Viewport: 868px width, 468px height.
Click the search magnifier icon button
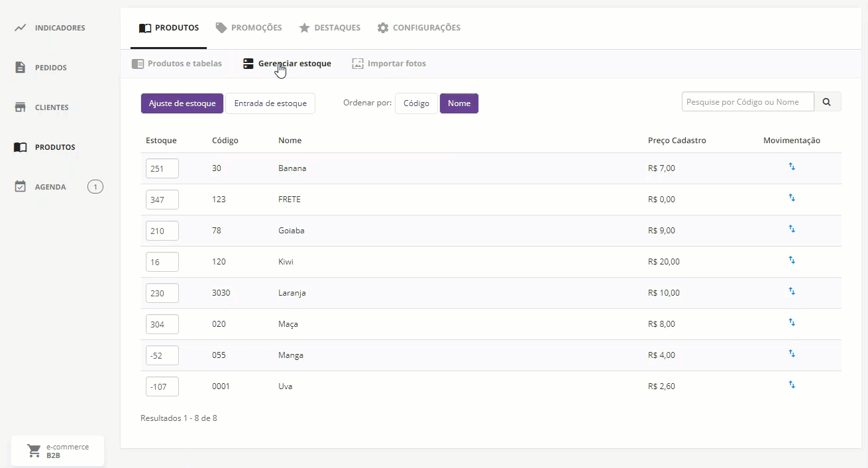pyautogui.click(x=827, y=102)
